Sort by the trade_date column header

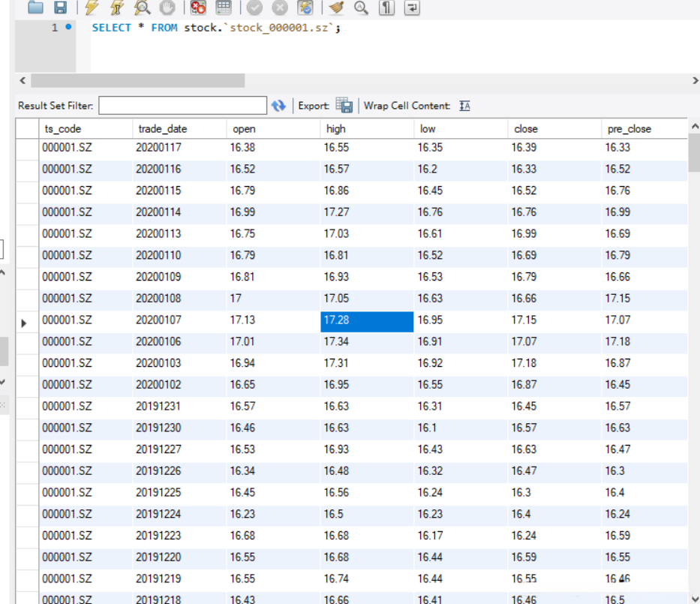point(162,129)
